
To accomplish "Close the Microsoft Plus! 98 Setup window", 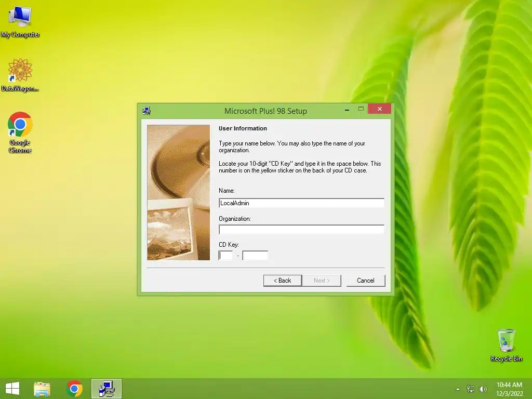I will click(x=380, y=109).
